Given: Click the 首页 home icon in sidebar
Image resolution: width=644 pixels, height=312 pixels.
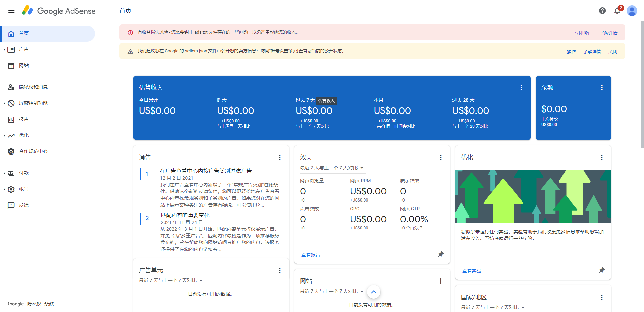Looking at the screenshot, I should click(x=11, y=33).
